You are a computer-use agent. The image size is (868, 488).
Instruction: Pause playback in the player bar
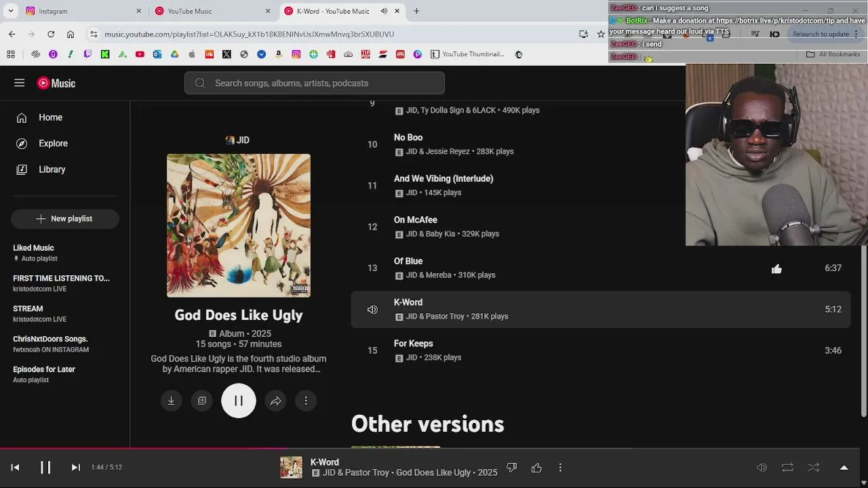coord(45,467)
